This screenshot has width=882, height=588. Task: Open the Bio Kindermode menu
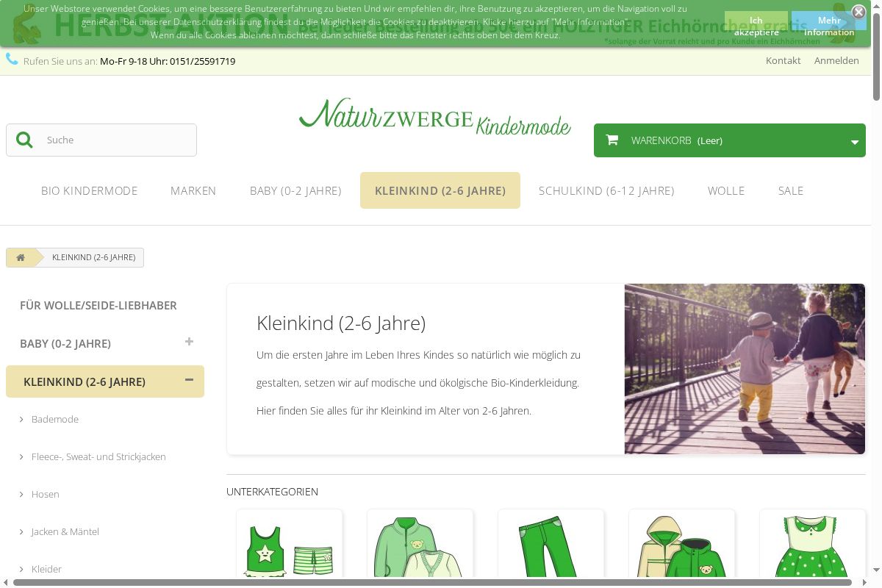(89, 190)
